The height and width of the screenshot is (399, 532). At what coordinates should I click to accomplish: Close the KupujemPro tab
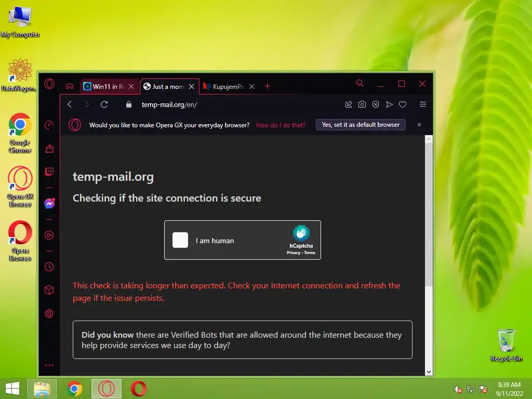click(252, 87)
